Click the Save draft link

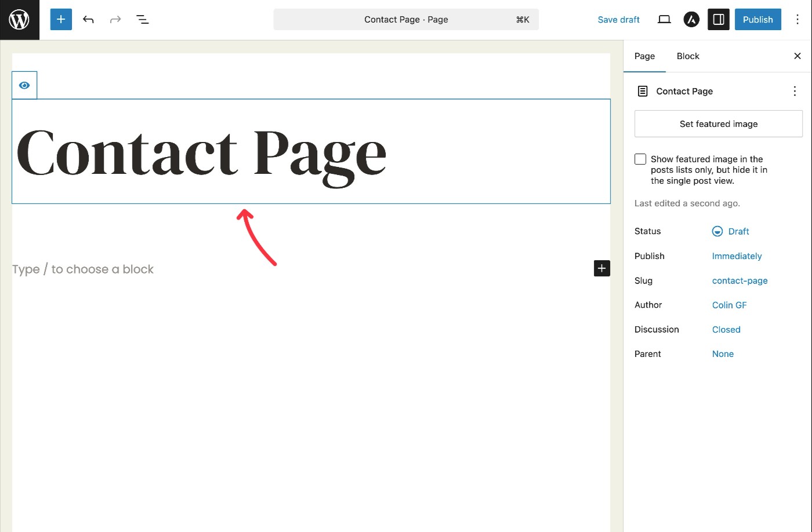618,20
